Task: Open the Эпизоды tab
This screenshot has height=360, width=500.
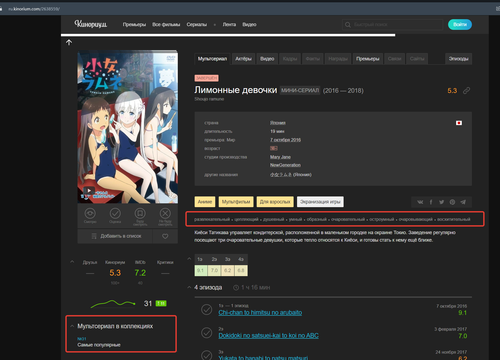Action: (458, 59)
